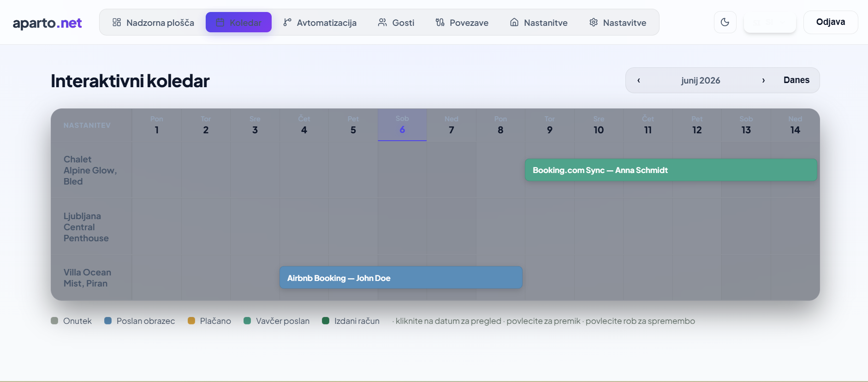Select date Sre 10 header
The image size is (868, 382).
[599, 125]
